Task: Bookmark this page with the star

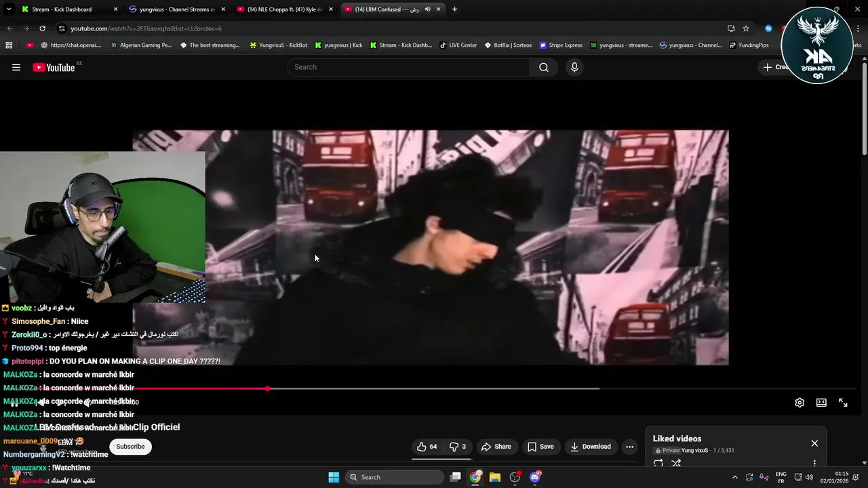Action: click(x=746, y=28)
